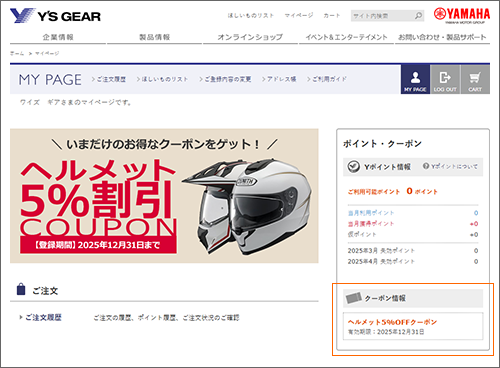Click the クーポン情報 coupon icon
Screen dimensions: 500x368
point(354,298)
